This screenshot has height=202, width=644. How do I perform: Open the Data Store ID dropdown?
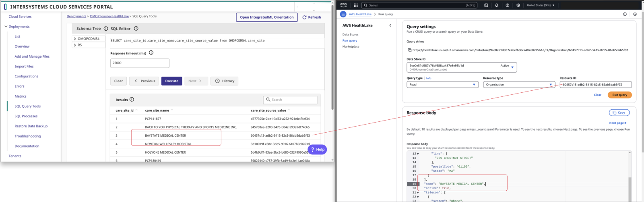462,67
